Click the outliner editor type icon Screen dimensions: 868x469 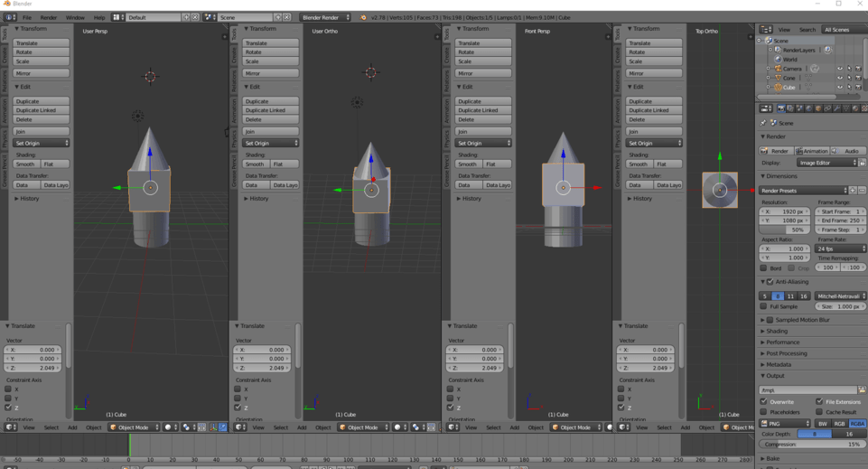click(x=766, y=29)
